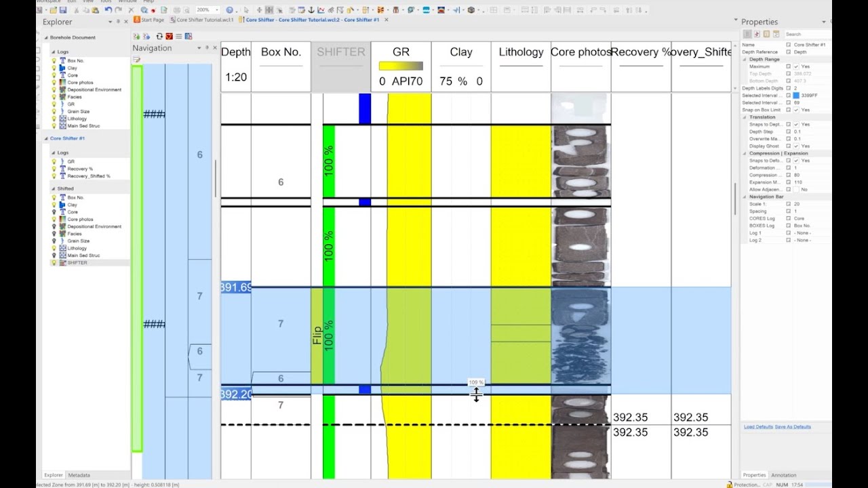The width and height of the screenshot is (868, 488).
Task: Collapse the Navigation Bar property group
Action: click(745, 197)
